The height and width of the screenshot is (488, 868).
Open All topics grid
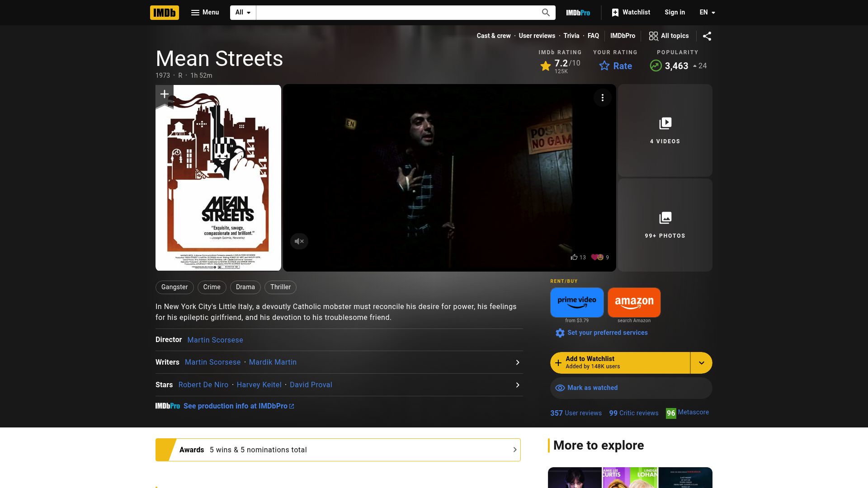click(669, 36)
